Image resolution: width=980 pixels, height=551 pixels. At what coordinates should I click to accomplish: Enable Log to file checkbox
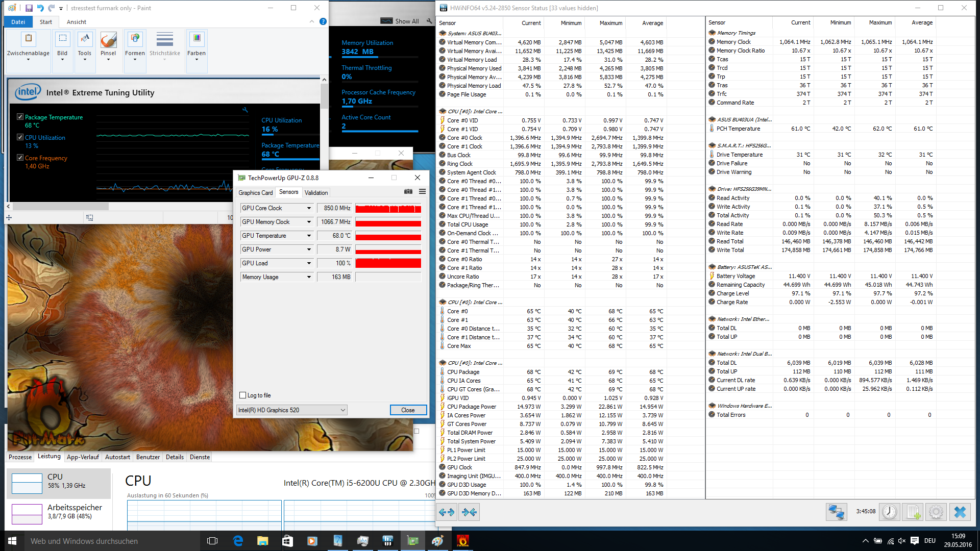(243, 395)
